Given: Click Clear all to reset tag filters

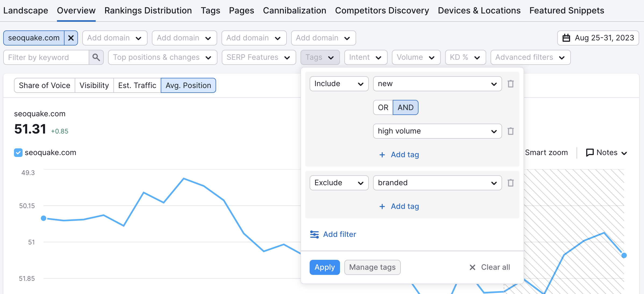Looking at the screenshot, I should [x=489, y=267].
